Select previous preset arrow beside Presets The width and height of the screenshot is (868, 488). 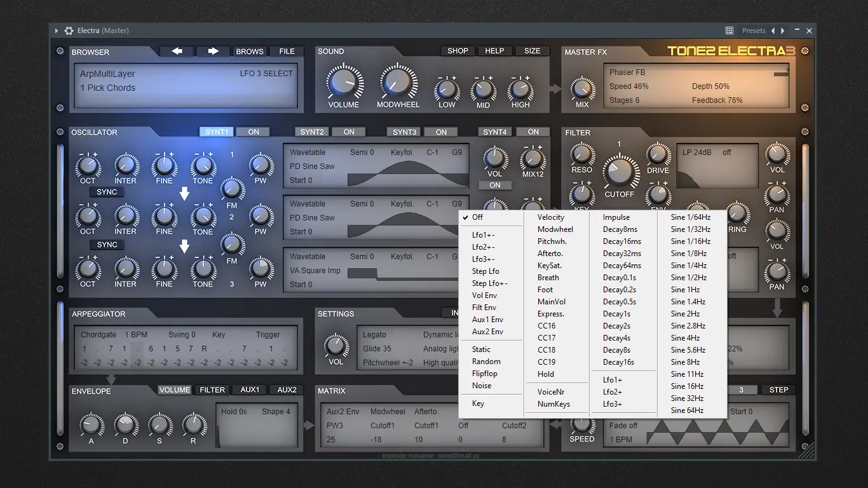773,30
